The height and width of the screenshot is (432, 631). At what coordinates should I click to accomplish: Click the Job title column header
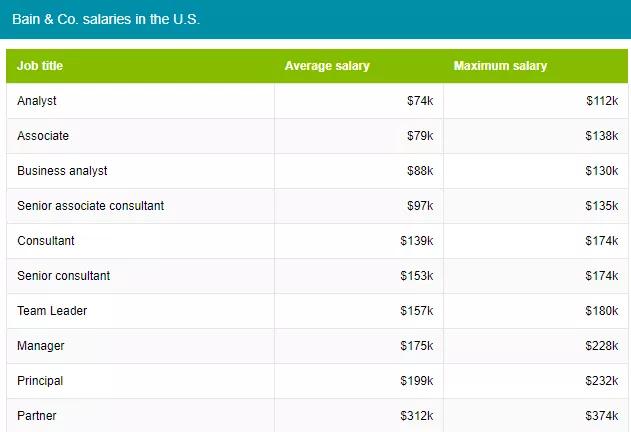coord(40,66)
